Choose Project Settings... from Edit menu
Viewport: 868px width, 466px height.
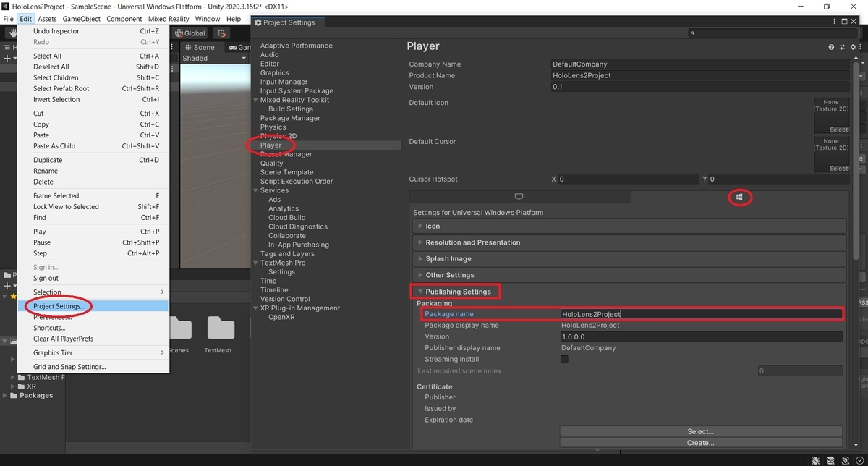[x=93, y=306]
